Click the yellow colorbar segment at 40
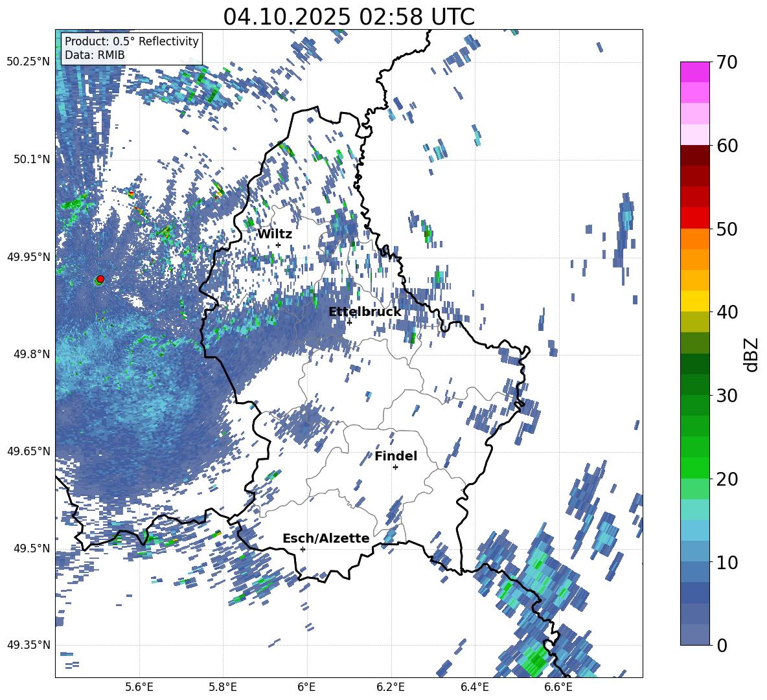 click(x=694, y=301)
